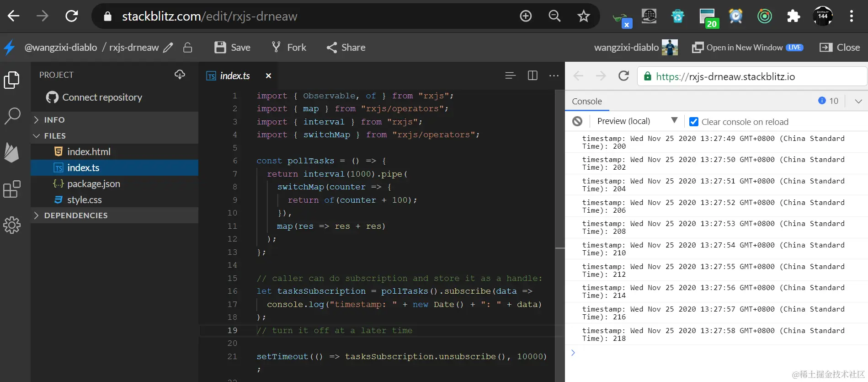The image size is (868, 382).
Task: Select the Console tab
Action: 587,102
